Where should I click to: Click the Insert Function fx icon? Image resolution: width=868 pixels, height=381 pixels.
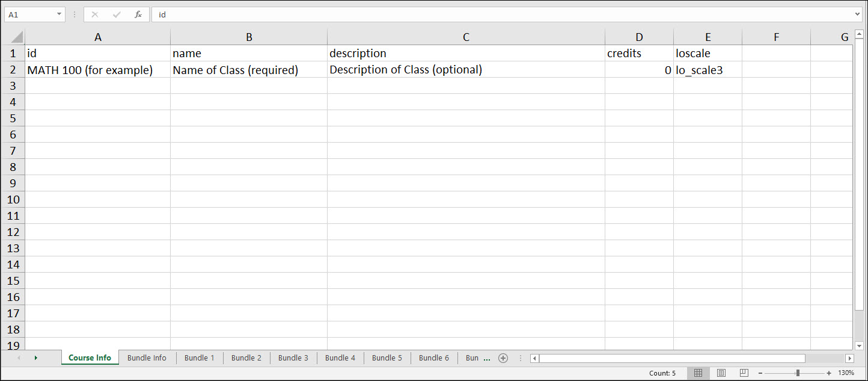tap(138, 14)
